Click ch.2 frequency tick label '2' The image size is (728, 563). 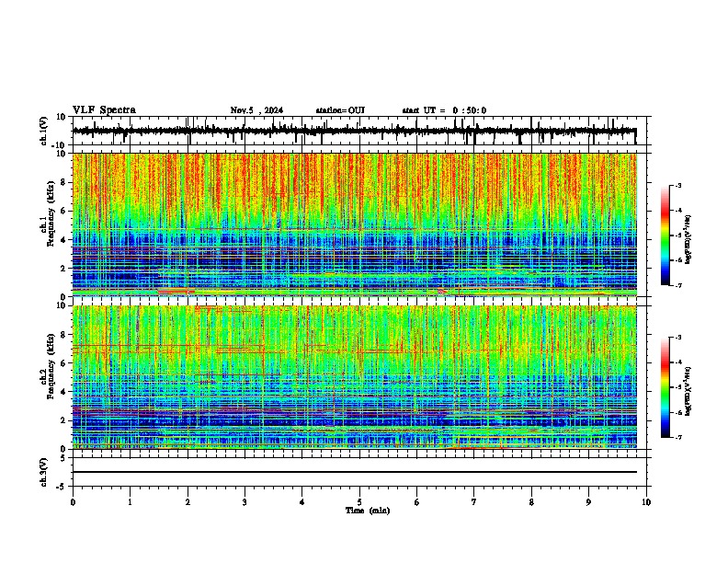(63, 420)
